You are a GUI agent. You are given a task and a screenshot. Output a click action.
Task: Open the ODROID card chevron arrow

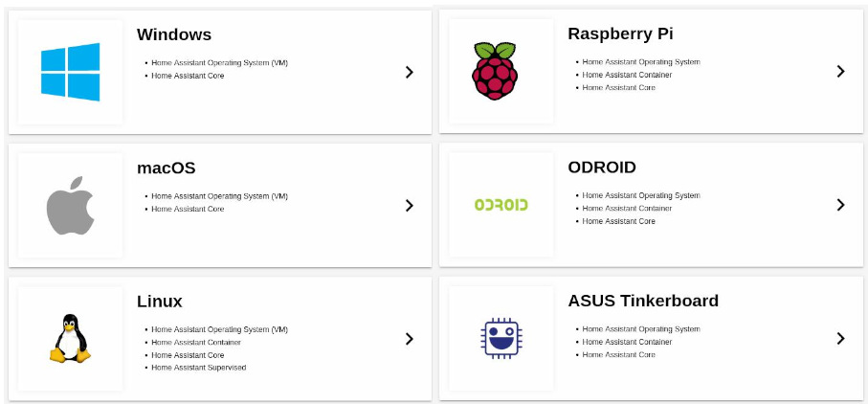tap(840, 205)
